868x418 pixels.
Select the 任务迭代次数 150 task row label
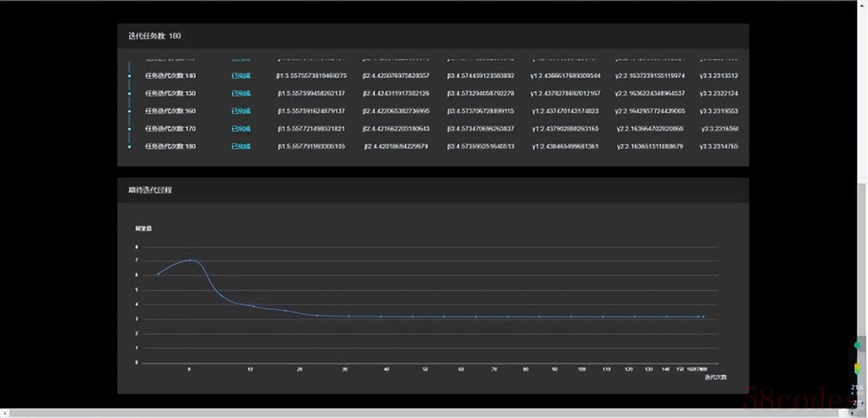click(x=170, y=94)
